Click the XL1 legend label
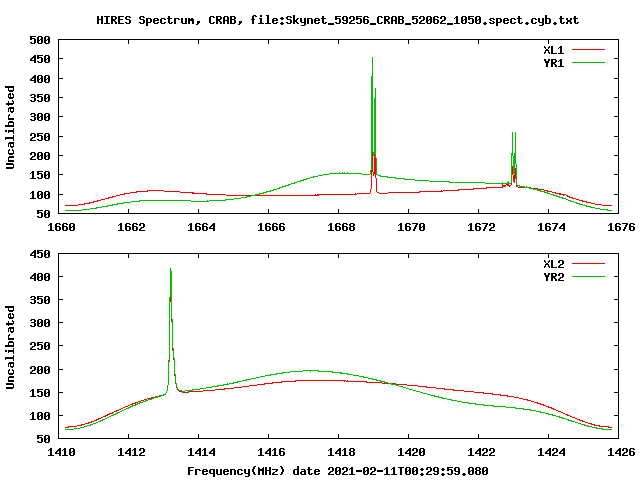This screenshot has height=480, width=640. click(553, 50)
